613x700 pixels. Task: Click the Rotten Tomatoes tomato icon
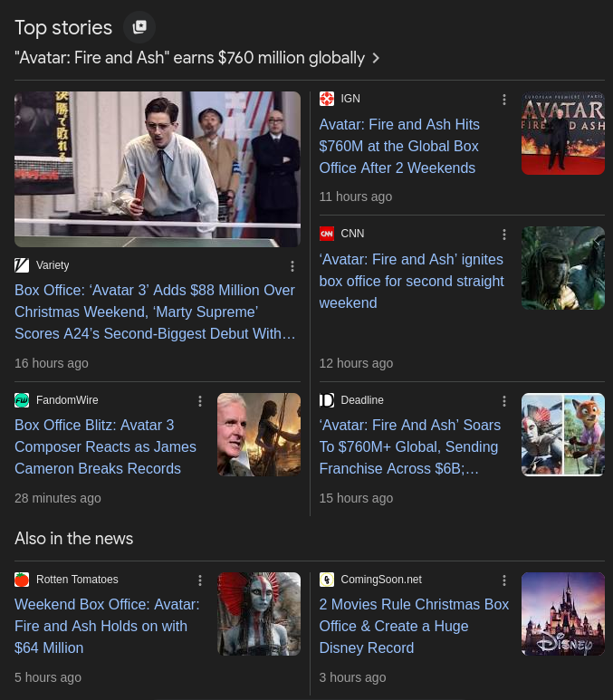(x=22, y=580)
